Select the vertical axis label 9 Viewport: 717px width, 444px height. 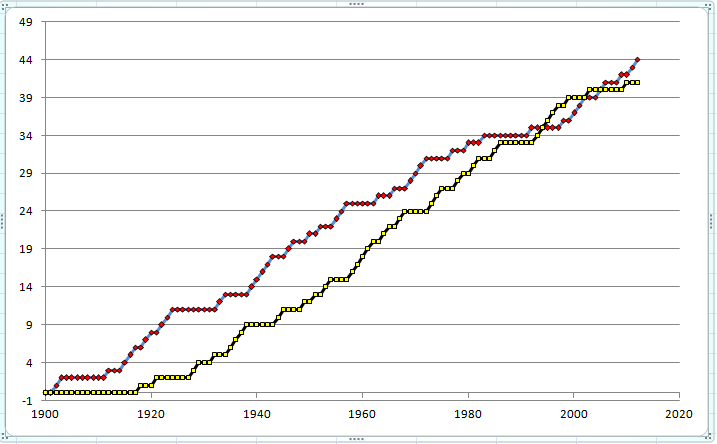[x=29, y=325]
